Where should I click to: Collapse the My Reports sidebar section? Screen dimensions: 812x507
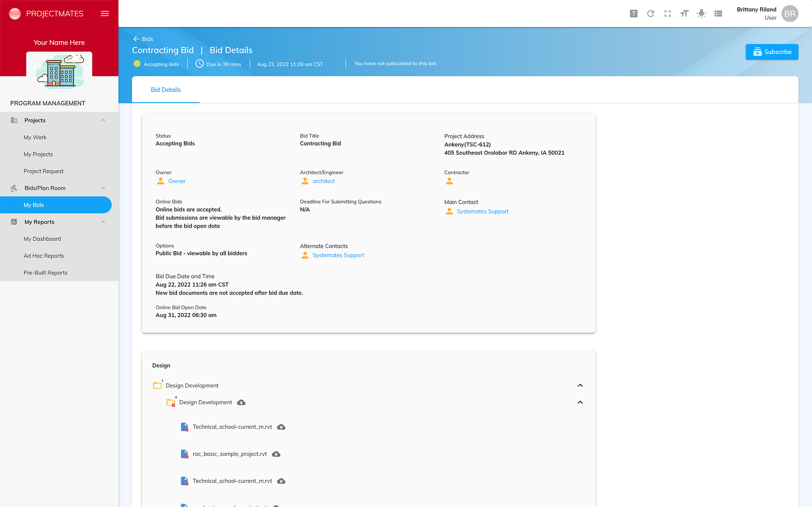(103, 222)
